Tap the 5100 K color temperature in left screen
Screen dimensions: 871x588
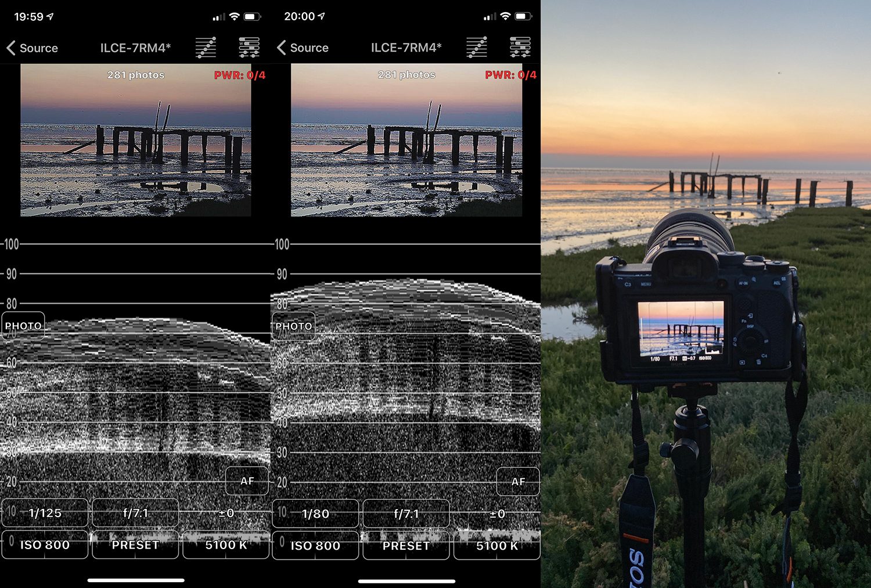tap(226, 545)
